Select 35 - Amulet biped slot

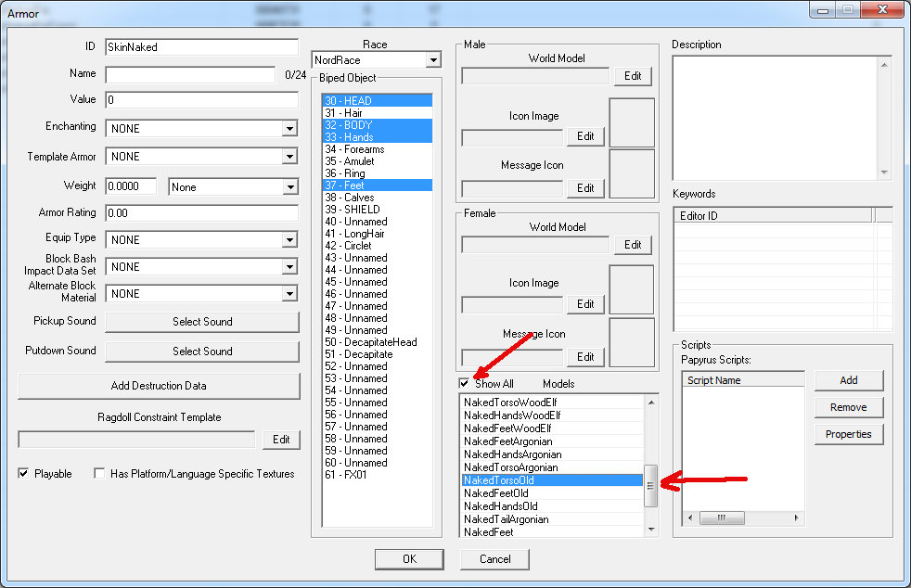point(378,161)
